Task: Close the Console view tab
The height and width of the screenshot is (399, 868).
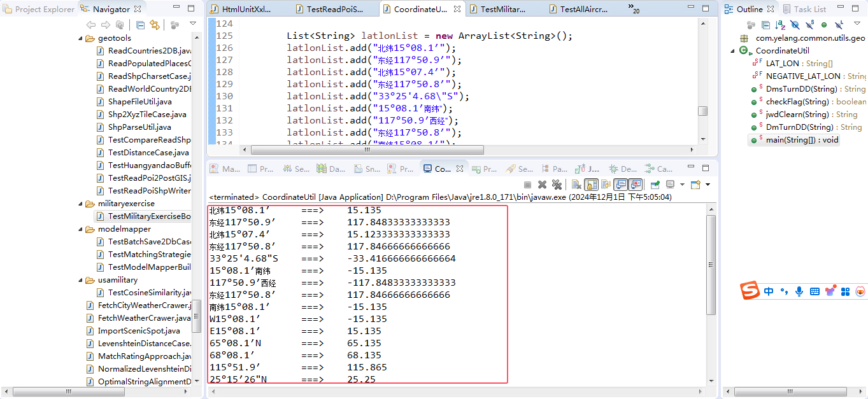Action: pos(459,169)
